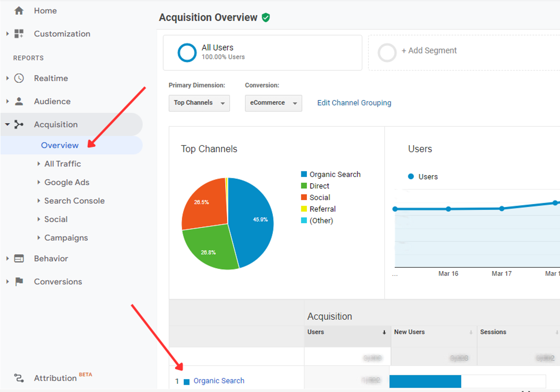Viewport: 560px width, 392px height.
Task: Expand the Search Console submenu
Action: (74, 201)
